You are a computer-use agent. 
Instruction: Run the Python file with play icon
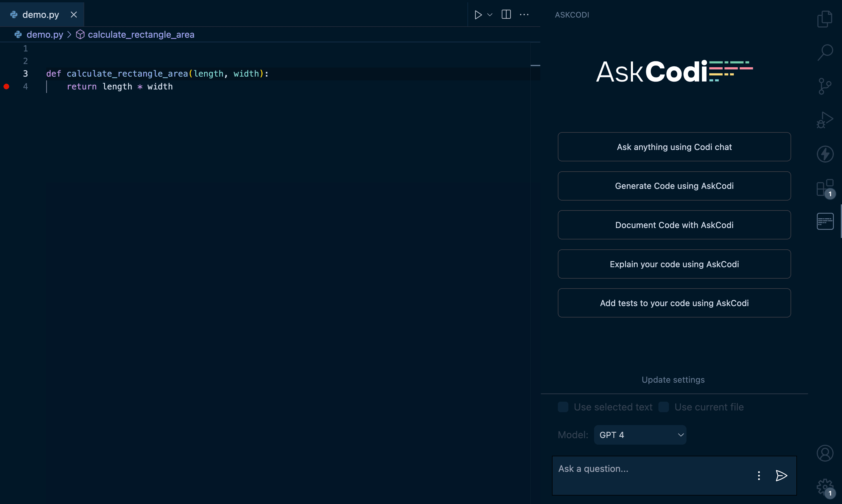point(478,15)
